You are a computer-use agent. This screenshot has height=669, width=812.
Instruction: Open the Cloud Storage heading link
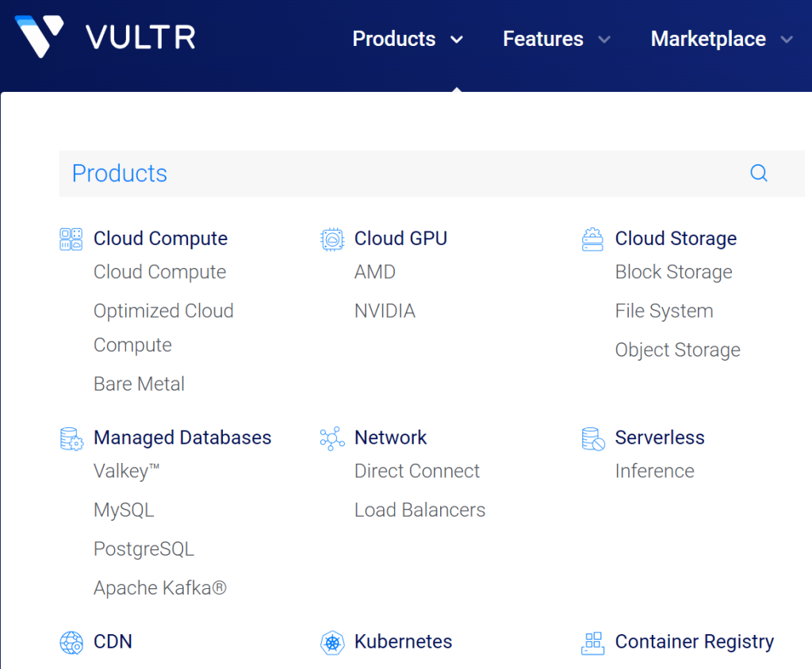676,239
